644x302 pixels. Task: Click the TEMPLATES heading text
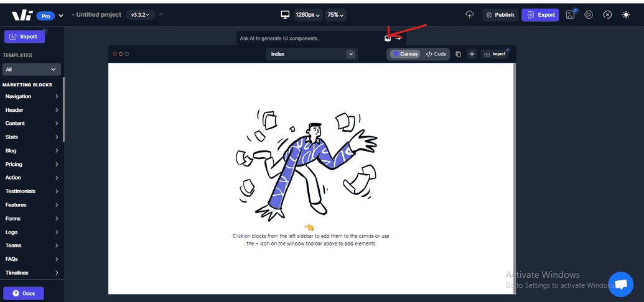click(17, 55)
